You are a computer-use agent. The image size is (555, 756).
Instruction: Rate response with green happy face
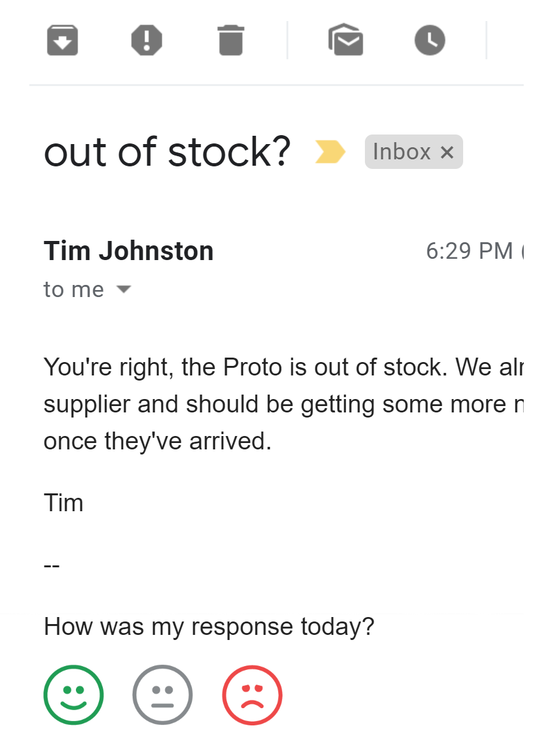pos(73,695)
